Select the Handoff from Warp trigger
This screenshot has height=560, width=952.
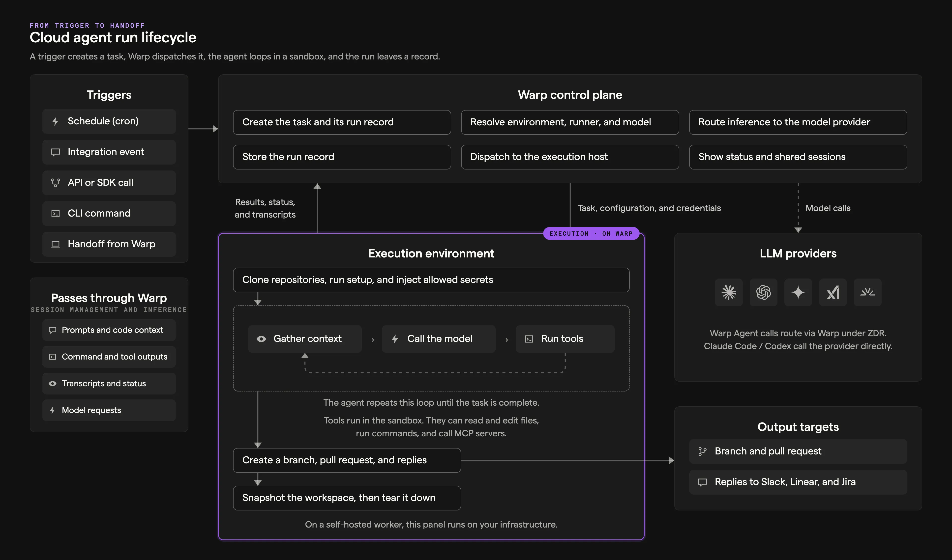pyautogui.click(x=109, y=244)
